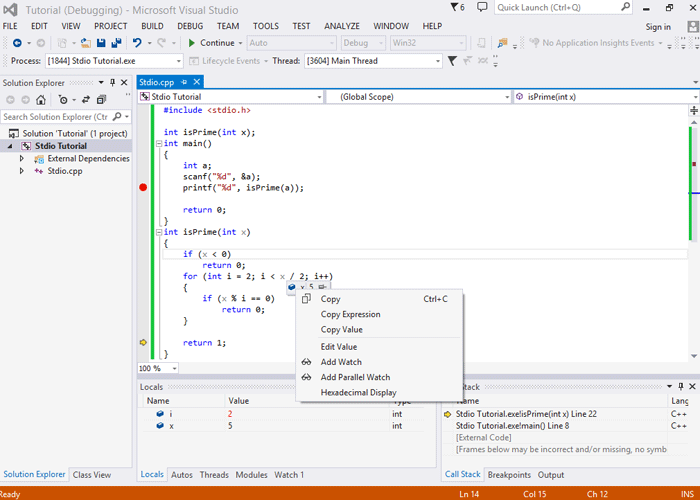Close the Stdio.cpp tab
This screenshot has width=700, height=500.
pyautogui.click(x=196, y=82)
